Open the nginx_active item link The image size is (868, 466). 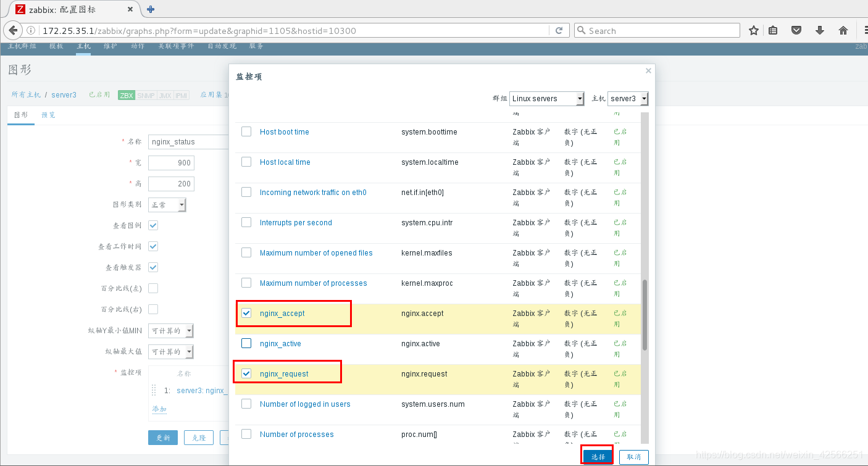click(x=280, y=343)
